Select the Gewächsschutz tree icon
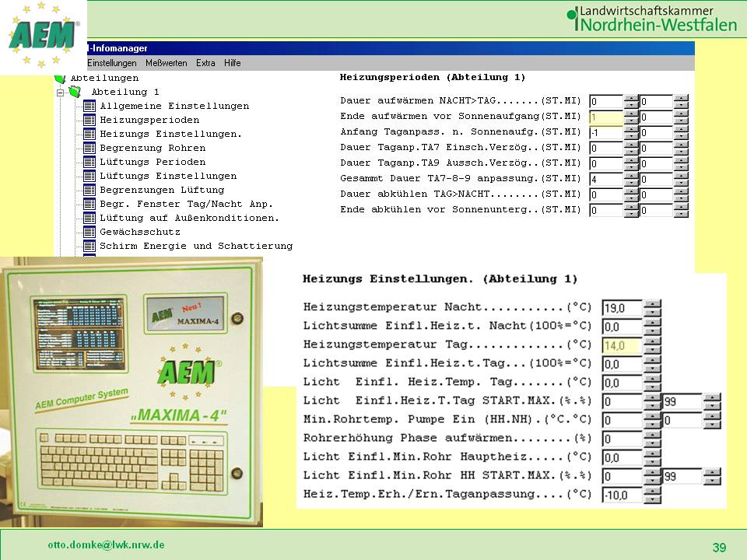Screen dimensions: 747x560 89,232
